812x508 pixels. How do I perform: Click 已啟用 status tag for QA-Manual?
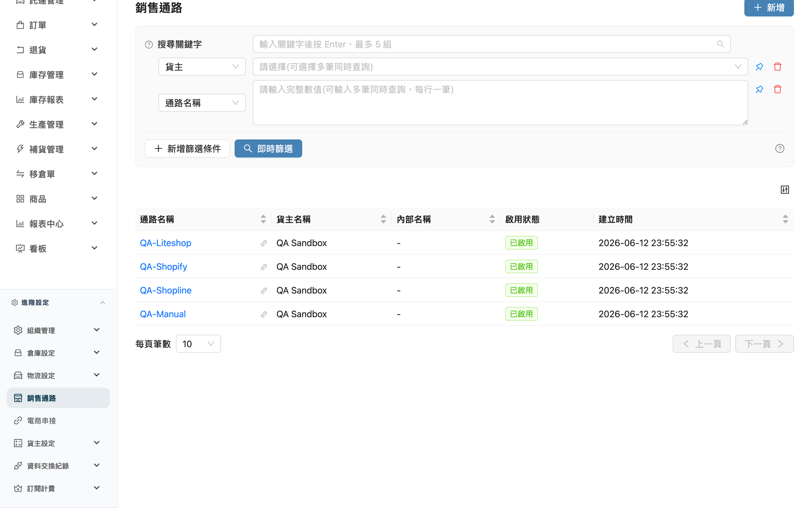[521, 314]
